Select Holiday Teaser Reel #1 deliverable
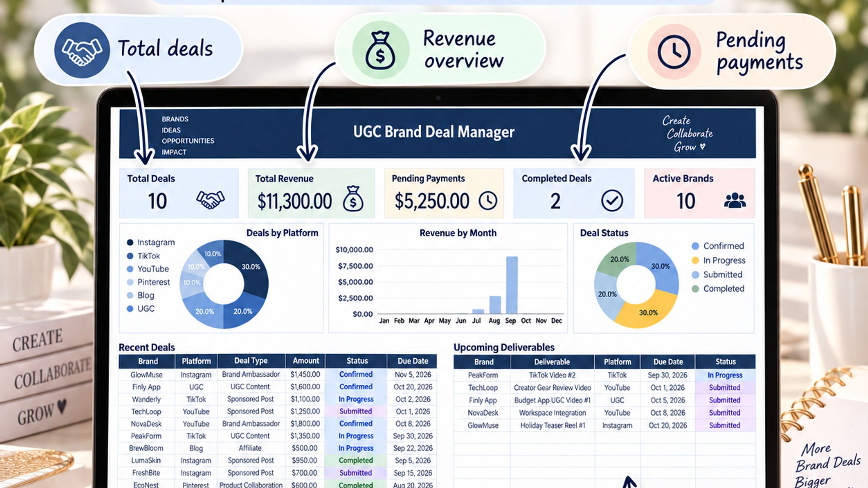 point(553,425)
